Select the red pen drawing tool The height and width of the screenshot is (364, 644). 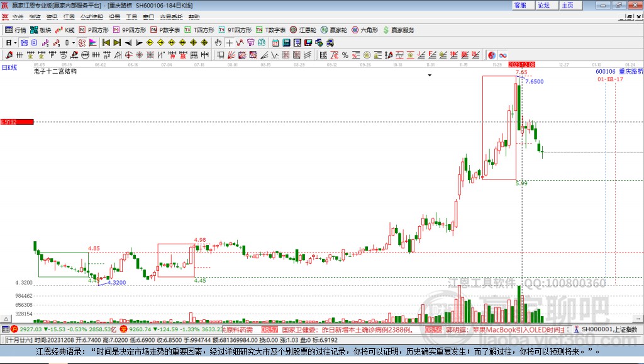pyautogui.click(x=9, y=55)
